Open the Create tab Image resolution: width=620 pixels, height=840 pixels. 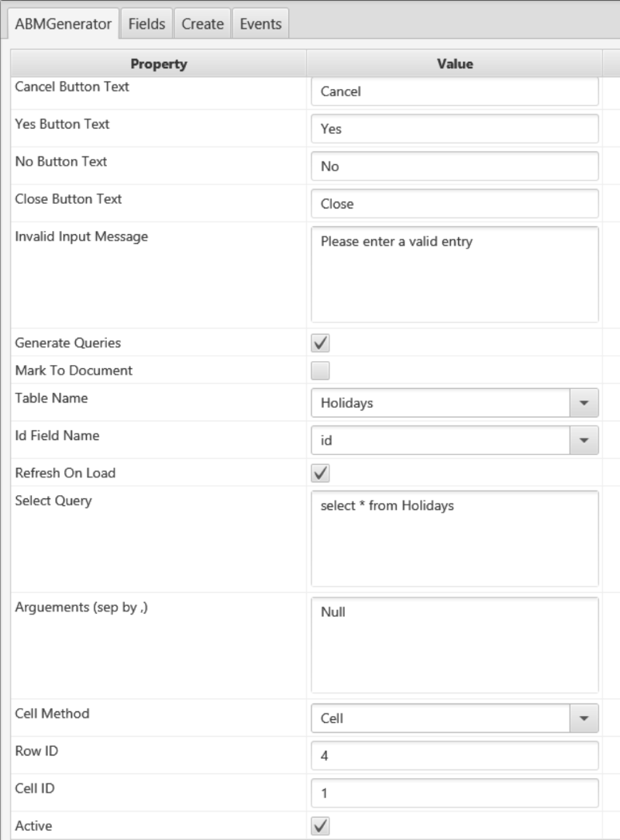202,24
